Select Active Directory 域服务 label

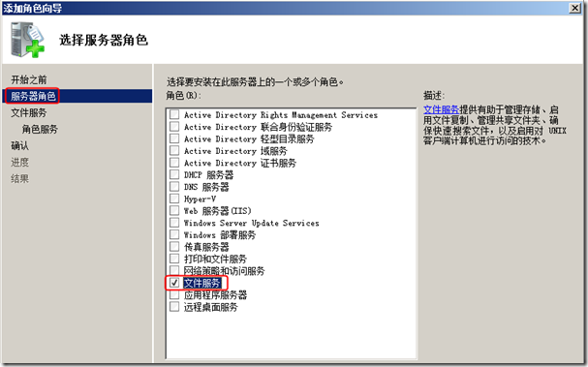point(235,151)
